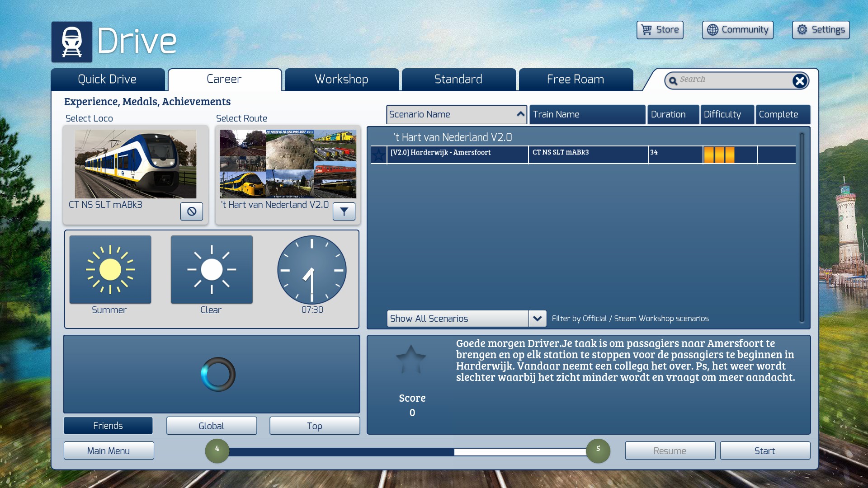Toggle Friends leaderboard view
This screenshot has height=488, width=868.
[108, 426]
